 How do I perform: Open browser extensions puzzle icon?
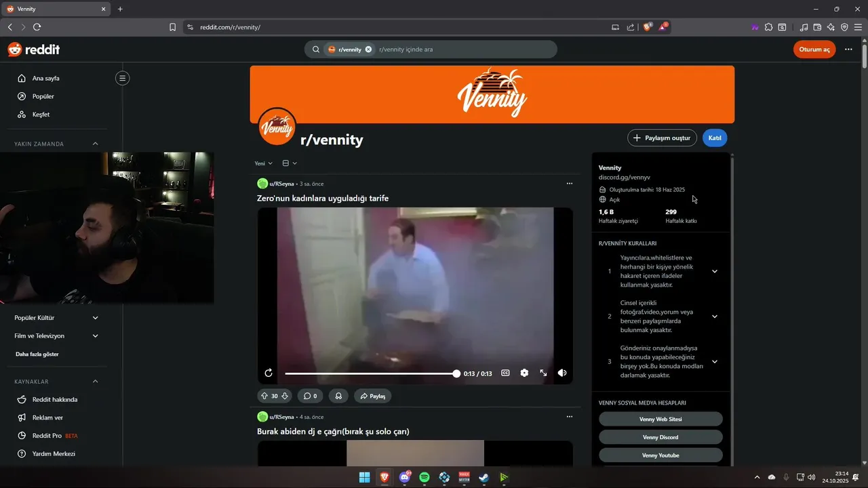[x=768, y=27]
